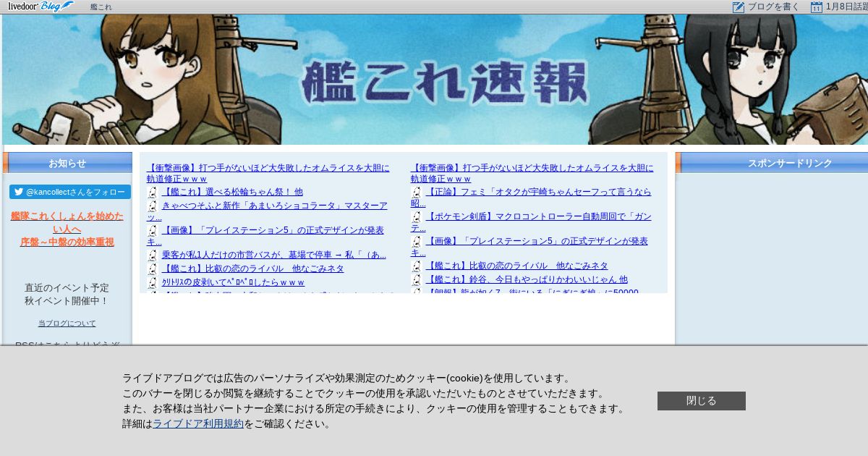Open 当ブログについて link
Screen dimensions: 868x456
point(67,324)
